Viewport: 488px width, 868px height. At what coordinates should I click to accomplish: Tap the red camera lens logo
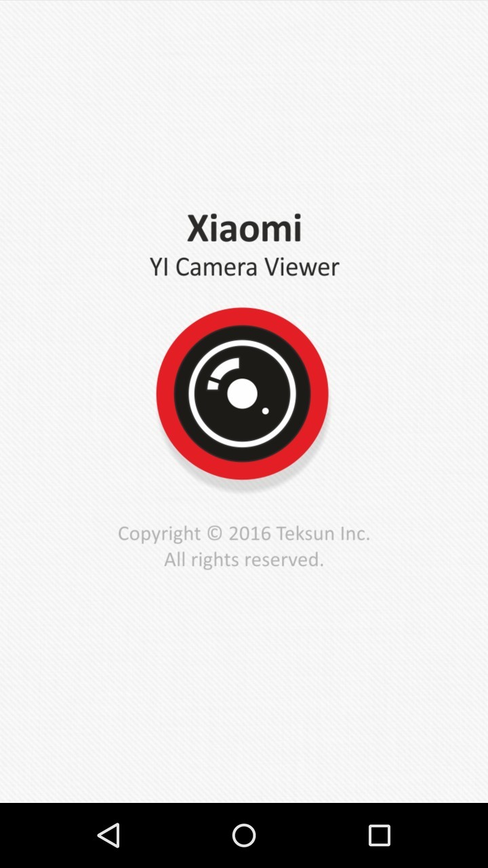(x=243, y=394)
